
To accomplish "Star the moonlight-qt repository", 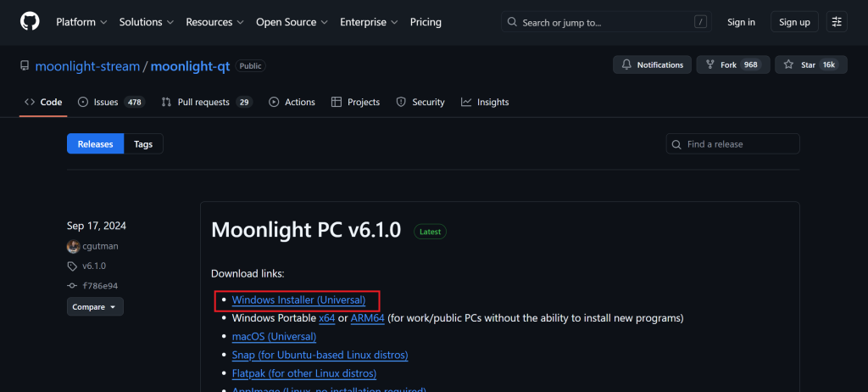I will click(810, 65).
